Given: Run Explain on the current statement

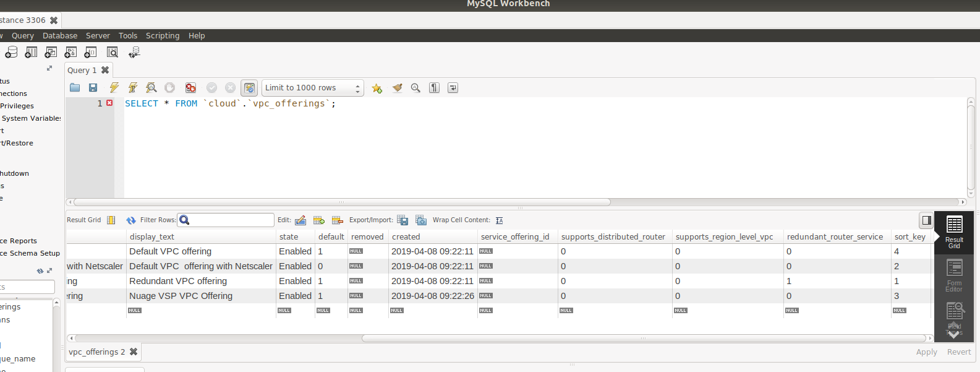Looking at the screenshot, I should click(151, 88).
